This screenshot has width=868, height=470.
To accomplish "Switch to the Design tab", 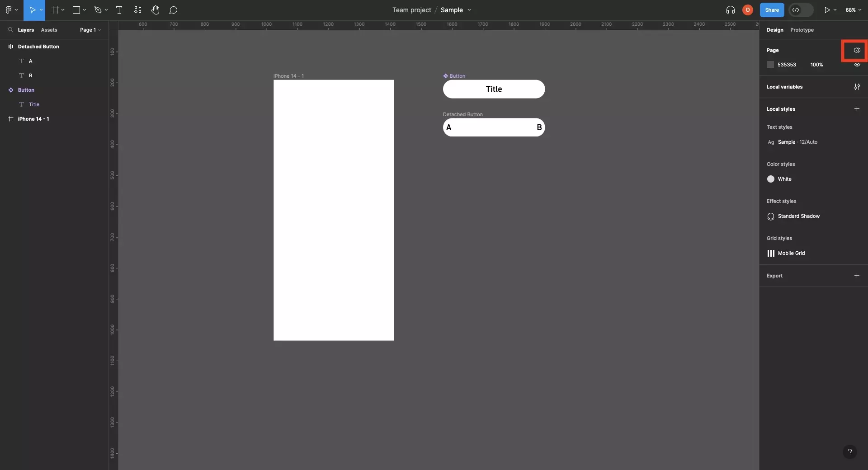I will 775,30.
